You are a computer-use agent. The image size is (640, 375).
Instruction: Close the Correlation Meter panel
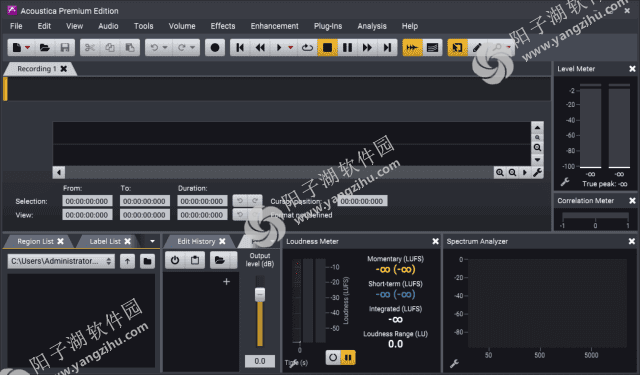click(632, 201)
